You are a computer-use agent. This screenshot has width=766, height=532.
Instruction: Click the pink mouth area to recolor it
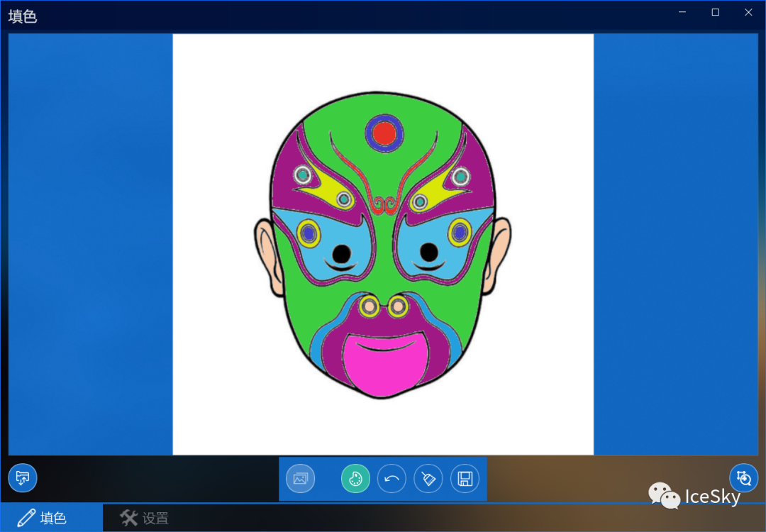pyautogui.click(x=383, y=365)
